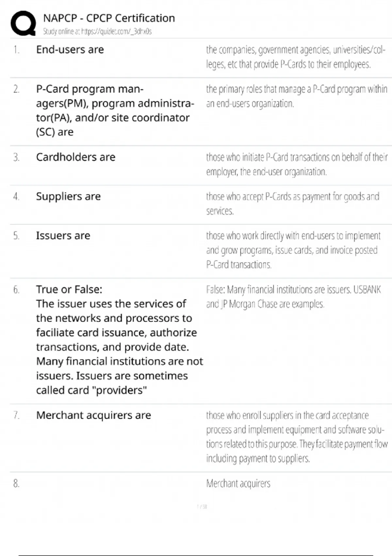Screen dimensions: 392x556
Task: Click the 'False: Many financial institutions' answer
Action: [x=293, y=297]
